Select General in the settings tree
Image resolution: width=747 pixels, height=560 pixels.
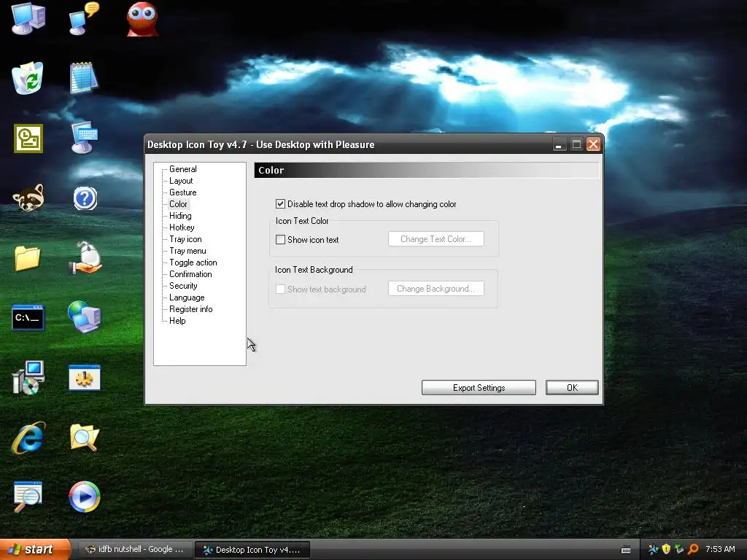click(x=183, y=169)
